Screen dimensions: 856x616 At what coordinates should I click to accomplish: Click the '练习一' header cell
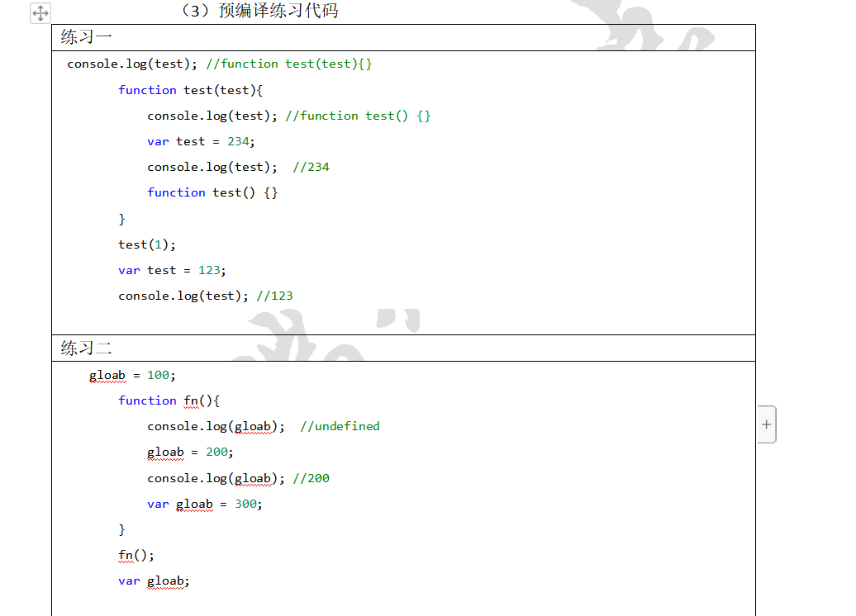point(403,37)
